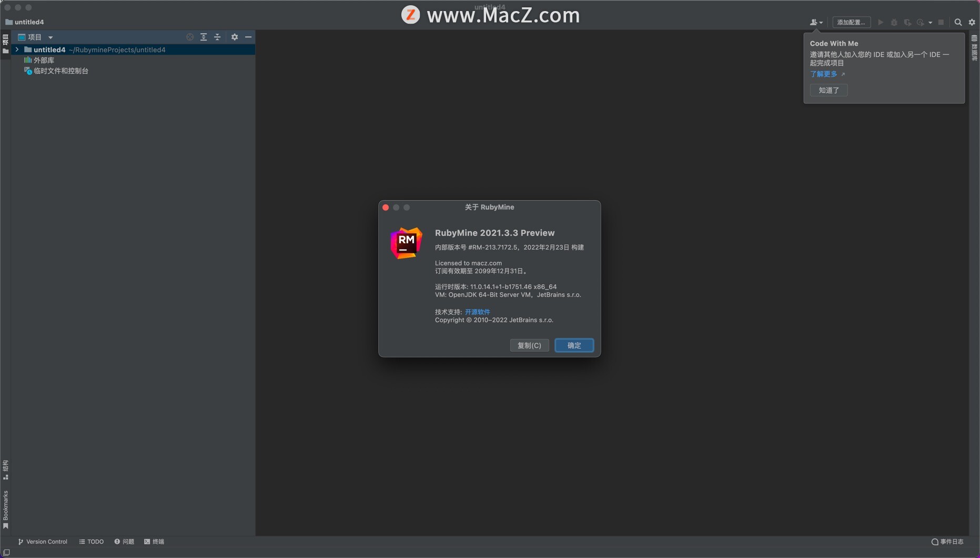Image resolution: width=980 pixels, height=558 pixels.
Task: Click the 'Code With Me' popup heading
Action: (834, 44)
